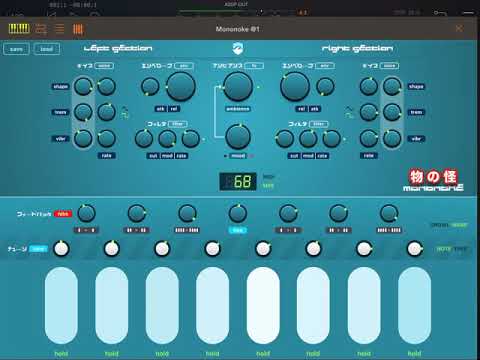Image resolution: width=480 pixels, height=360 pixels.
Task: Tap the first play pad on the left
Action: [x=61, y=306]
